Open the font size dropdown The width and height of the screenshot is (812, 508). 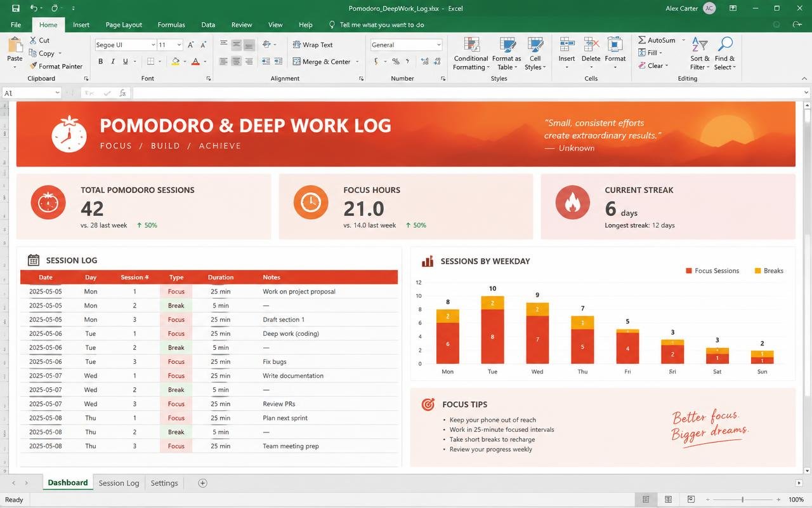tap(180, 45)
